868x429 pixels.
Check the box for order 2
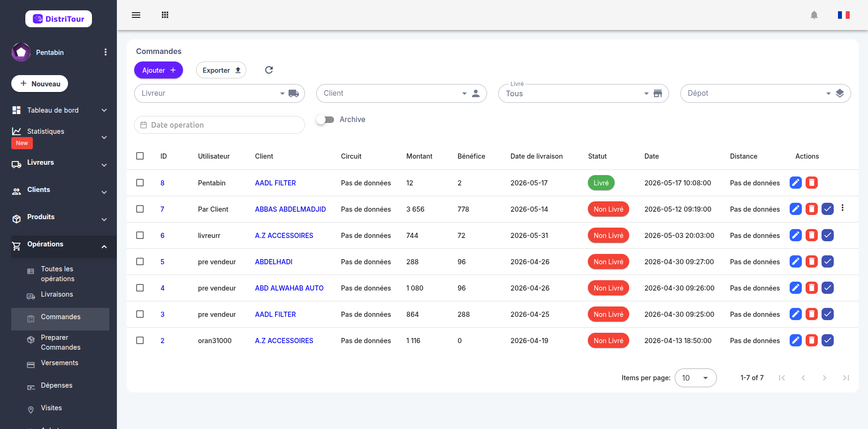click(140, 340)
